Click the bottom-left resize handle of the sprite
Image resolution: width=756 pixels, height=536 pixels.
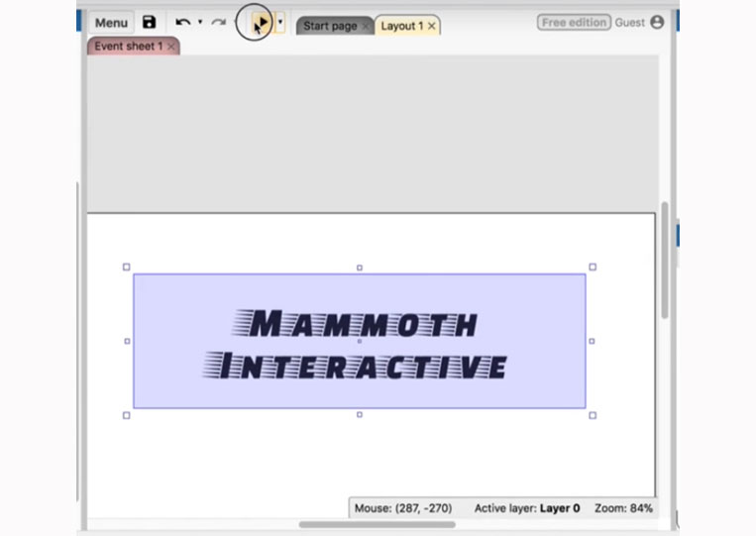tap(126, 415)
